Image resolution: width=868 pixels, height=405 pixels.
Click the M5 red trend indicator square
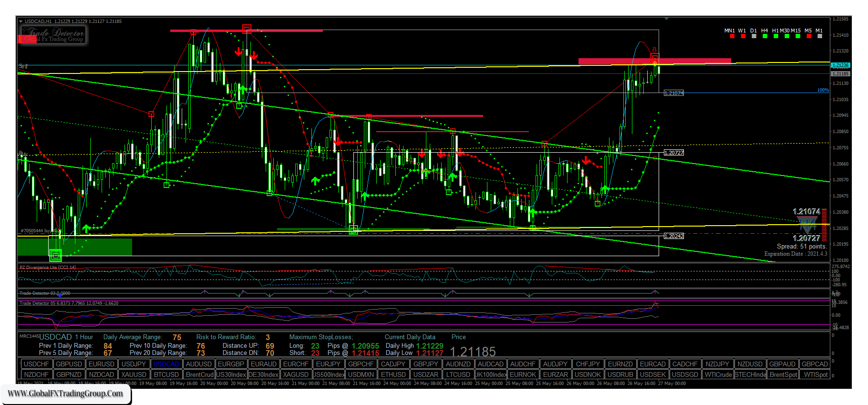pos(808,36)
